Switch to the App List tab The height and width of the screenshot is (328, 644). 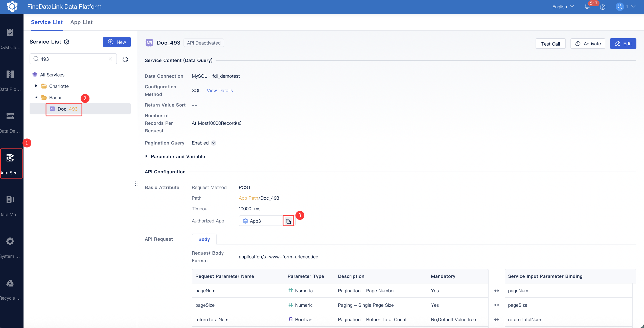(81, 22)
